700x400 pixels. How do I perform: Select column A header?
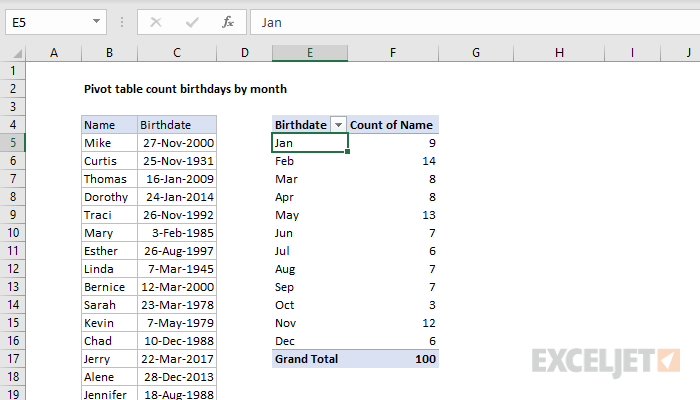tap(54, 53)
